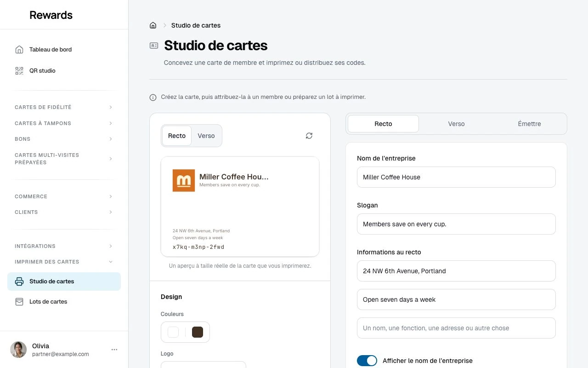Open the Émettre tab
This screenshot has width=588, height=368.
[x=529, y=124]
